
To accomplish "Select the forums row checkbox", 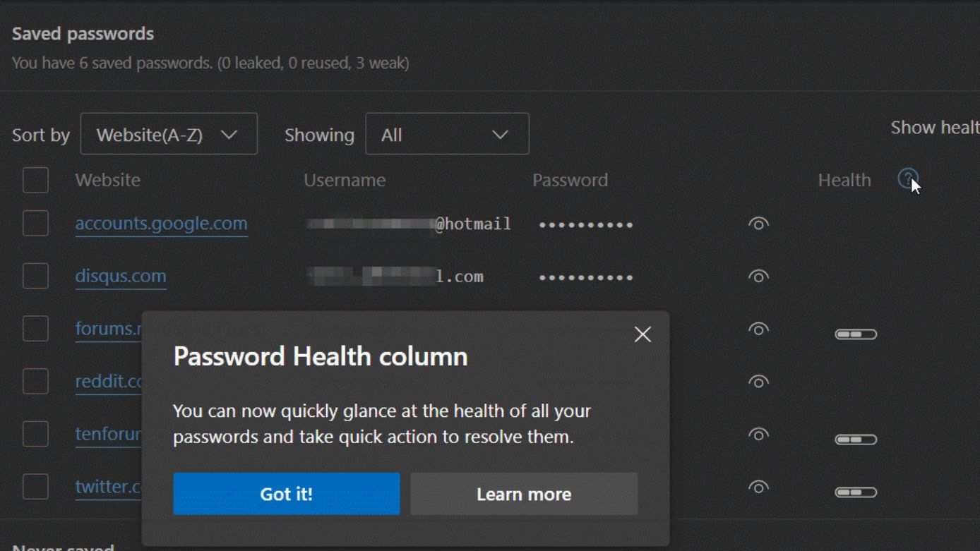I will tap(35, 329).
